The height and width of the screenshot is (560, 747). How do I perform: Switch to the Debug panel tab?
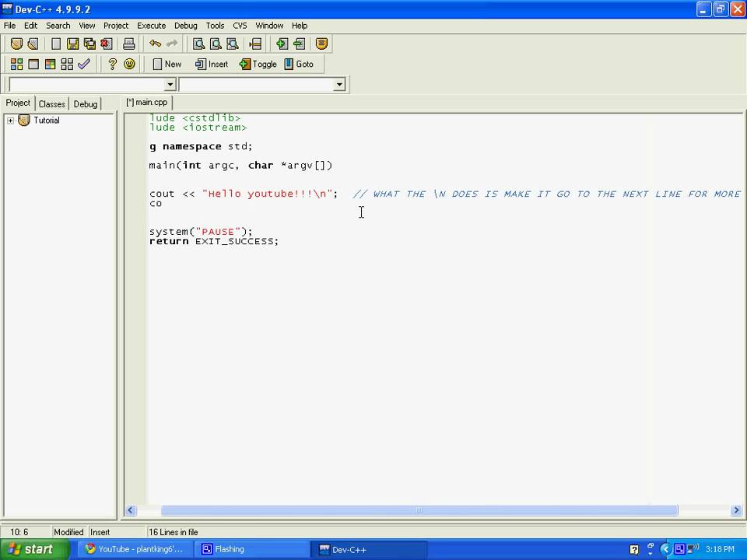[86, 104]
